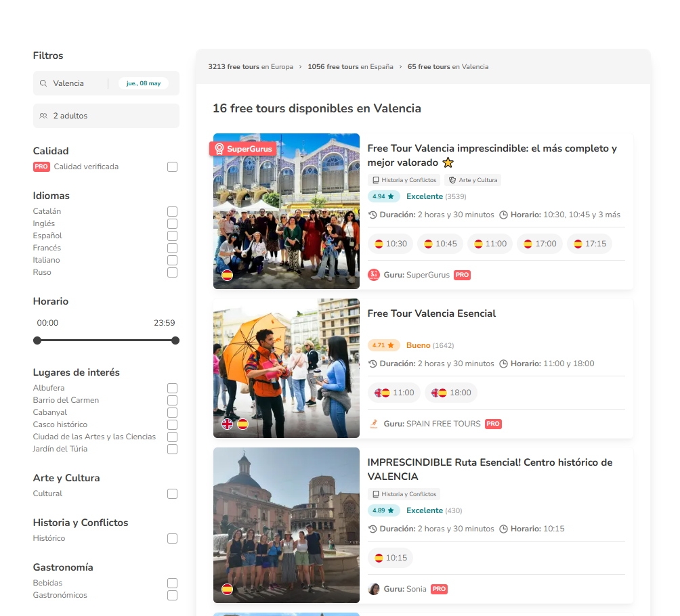
Task: Check Ciudad de las Artes y las Ciencias
Action: point(172,437)
